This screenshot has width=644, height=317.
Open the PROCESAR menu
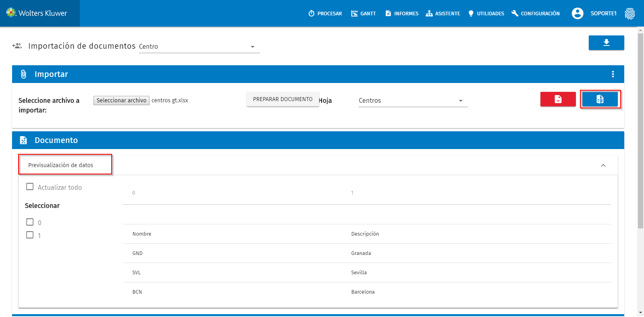point(325,13)
